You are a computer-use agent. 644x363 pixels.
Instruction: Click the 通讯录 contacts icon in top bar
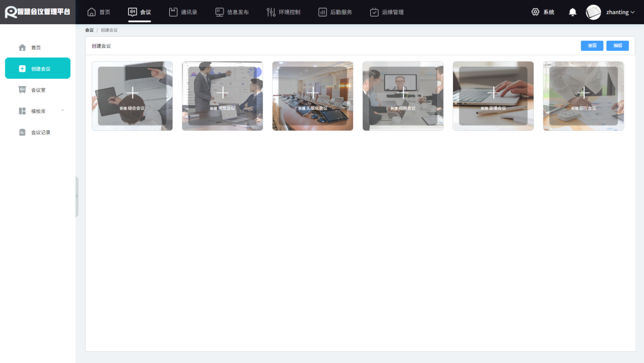click(x=173, y=12)
